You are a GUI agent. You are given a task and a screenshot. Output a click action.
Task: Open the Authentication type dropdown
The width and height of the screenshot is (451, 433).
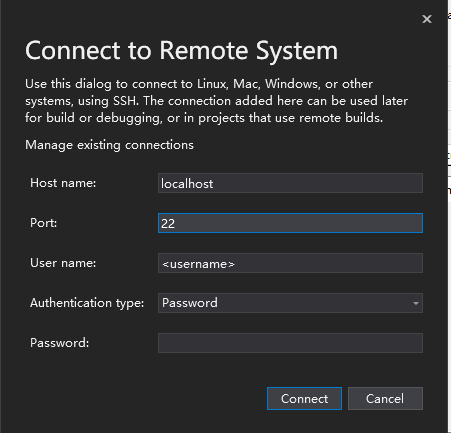coord(290,303)
